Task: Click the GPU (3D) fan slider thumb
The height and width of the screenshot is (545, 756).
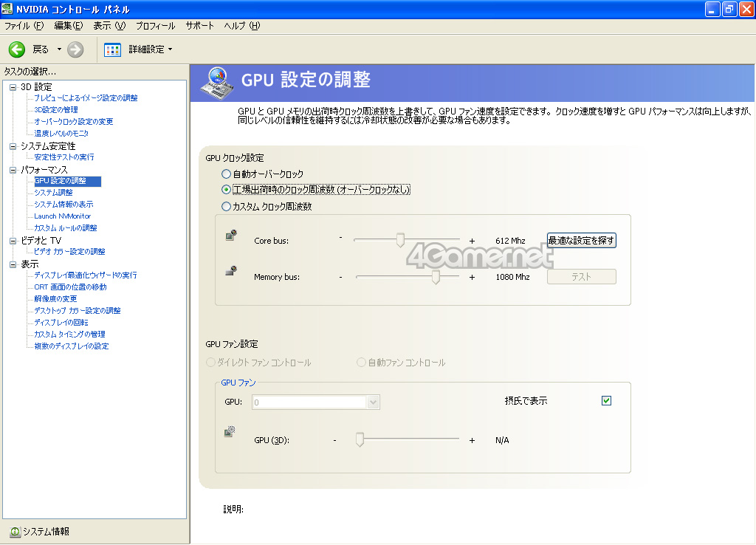Action: tap(360, 439)
